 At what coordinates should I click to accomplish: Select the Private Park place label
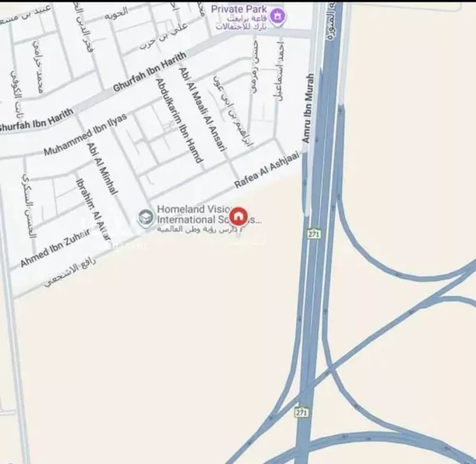(x=239, y=9)
